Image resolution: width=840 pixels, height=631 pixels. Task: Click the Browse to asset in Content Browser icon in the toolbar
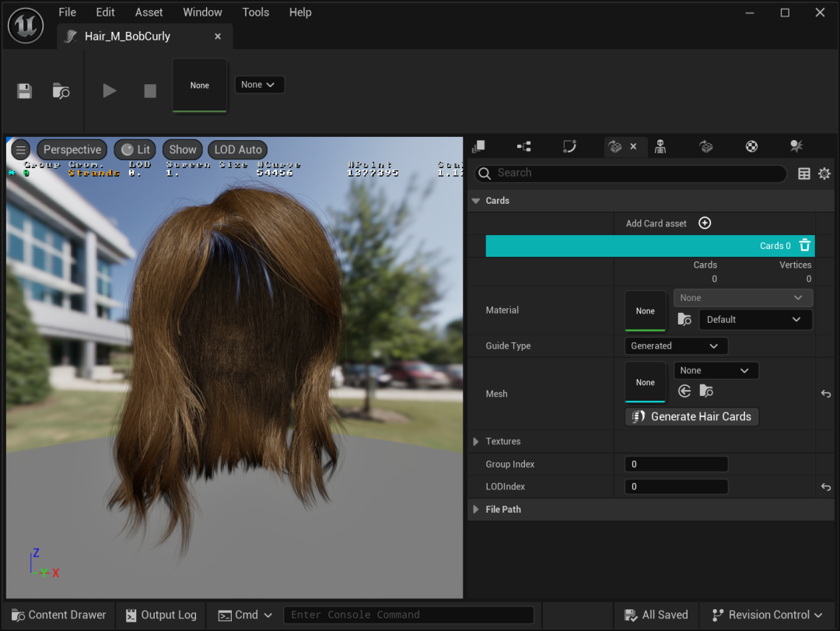click(61, 91)
